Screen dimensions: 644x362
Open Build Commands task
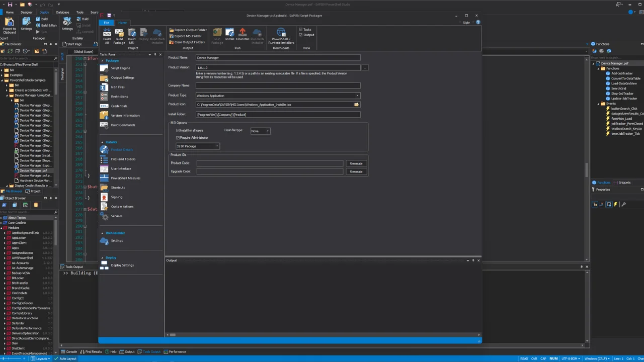click(123, 125)
